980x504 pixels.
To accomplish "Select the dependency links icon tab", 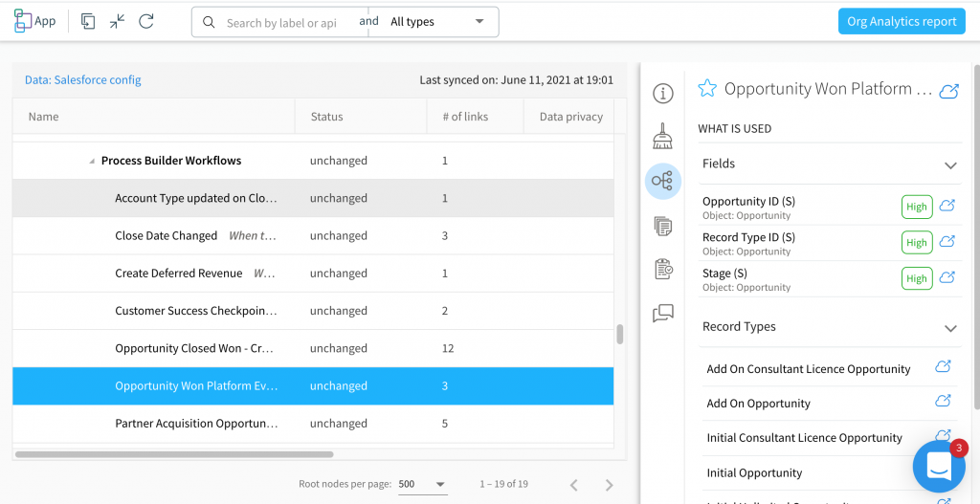I will pyautogui.click(x=662, y=180).
